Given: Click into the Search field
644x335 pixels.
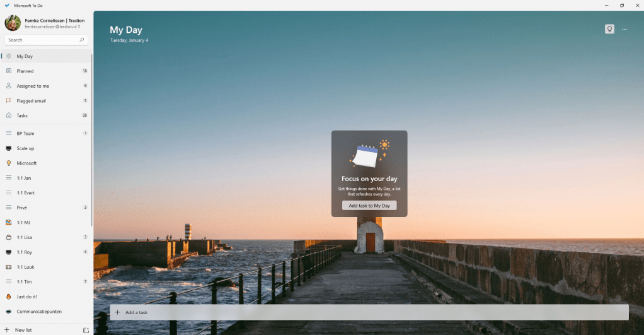Looking at the screenshot, I should 42,40.
